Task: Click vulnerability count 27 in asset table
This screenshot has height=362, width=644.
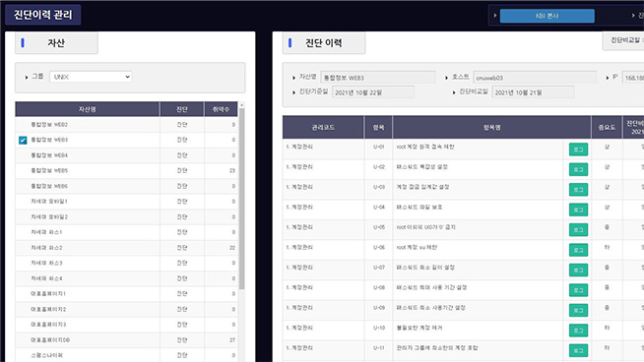Action: point(232,339)
